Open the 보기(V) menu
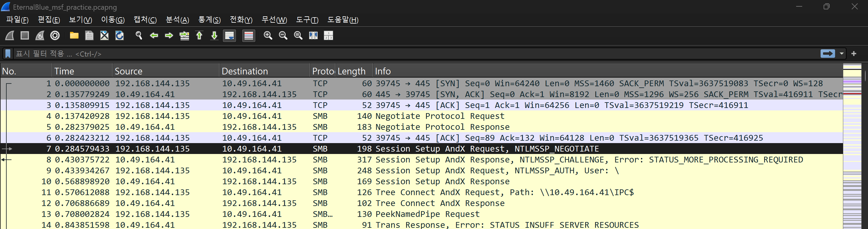Viewport: 868px width, 229px height. [80, 20]
